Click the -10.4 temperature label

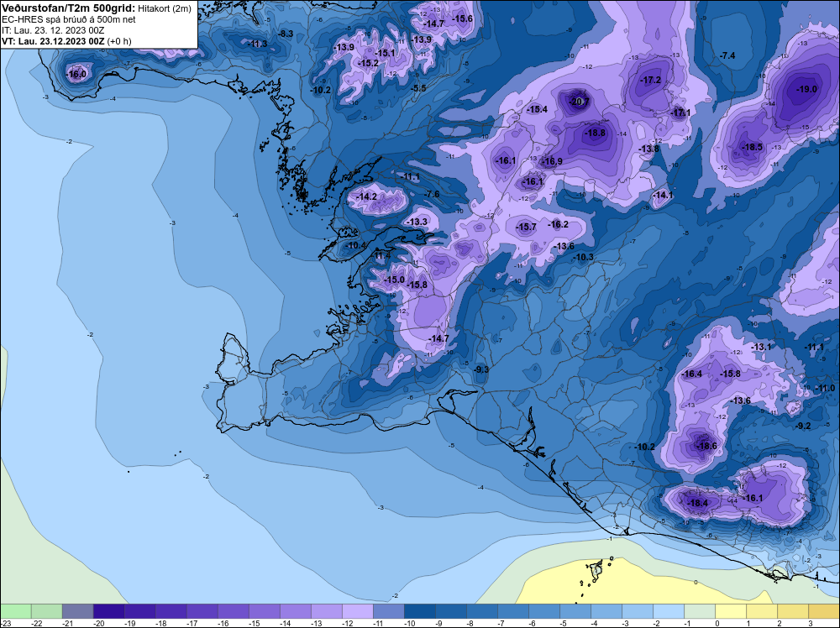[356, 245]
